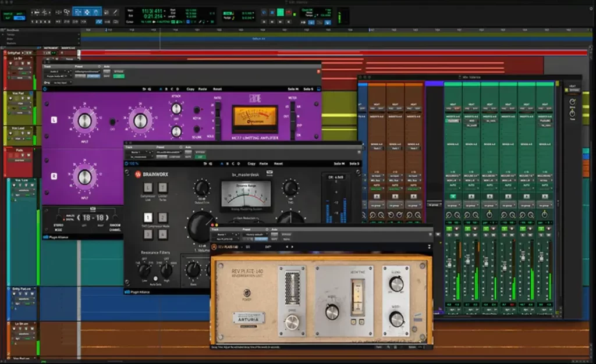
Task: Click Paste in the MC77 plugin toolbar
Action: (x=203, y=89)
